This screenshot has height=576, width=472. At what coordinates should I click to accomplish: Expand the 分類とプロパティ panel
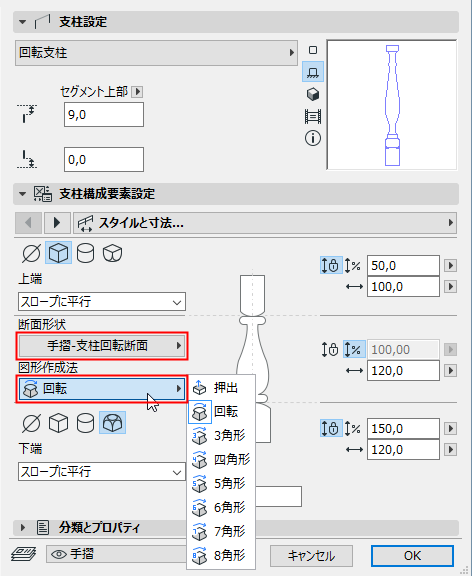pyautogui.click(x=22, y=528)
